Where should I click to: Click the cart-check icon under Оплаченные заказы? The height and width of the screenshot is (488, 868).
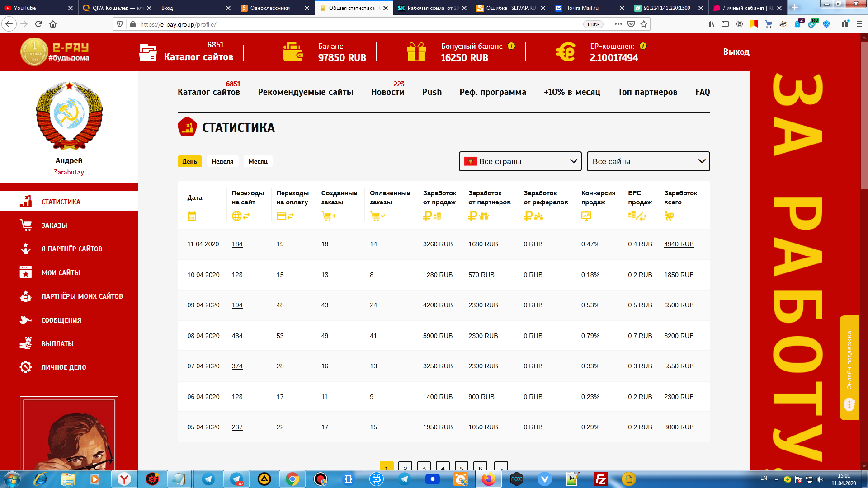tap(377, 216)
